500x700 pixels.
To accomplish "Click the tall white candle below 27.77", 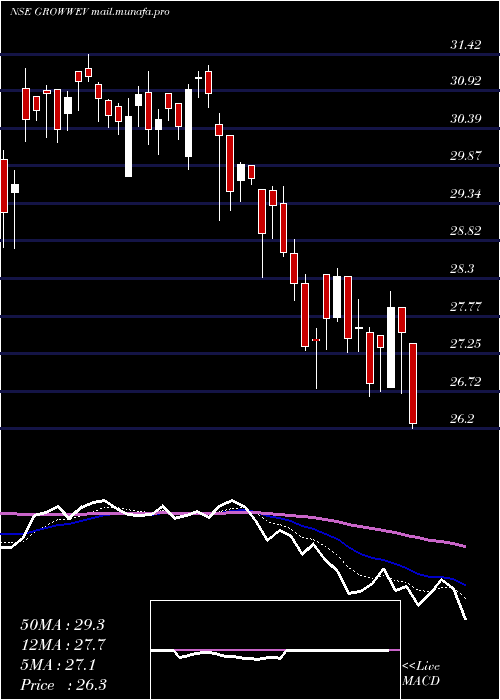I will 391,347.
